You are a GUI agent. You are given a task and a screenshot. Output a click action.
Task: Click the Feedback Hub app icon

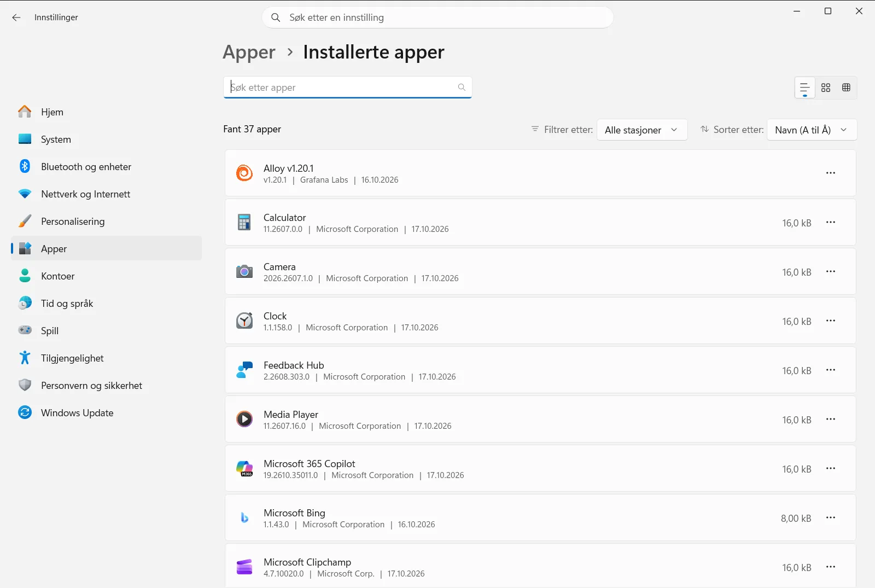point(244,370)
